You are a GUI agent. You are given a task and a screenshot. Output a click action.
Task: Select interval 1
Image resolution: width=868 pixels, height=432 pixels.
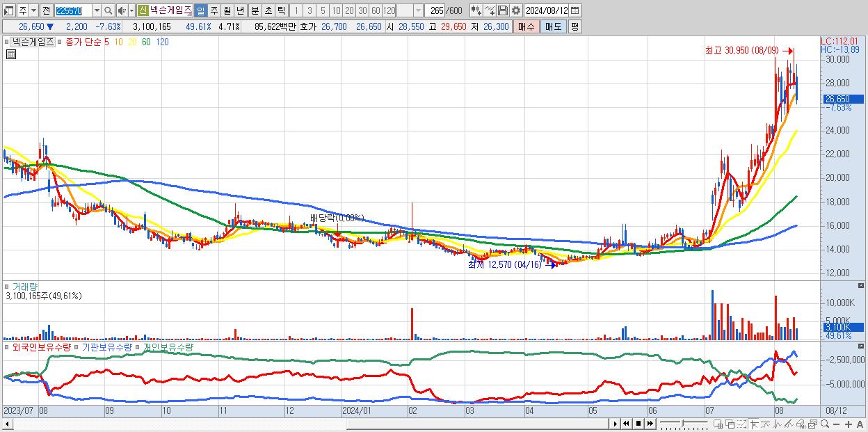pyautogui.click(x=296, y=10)
